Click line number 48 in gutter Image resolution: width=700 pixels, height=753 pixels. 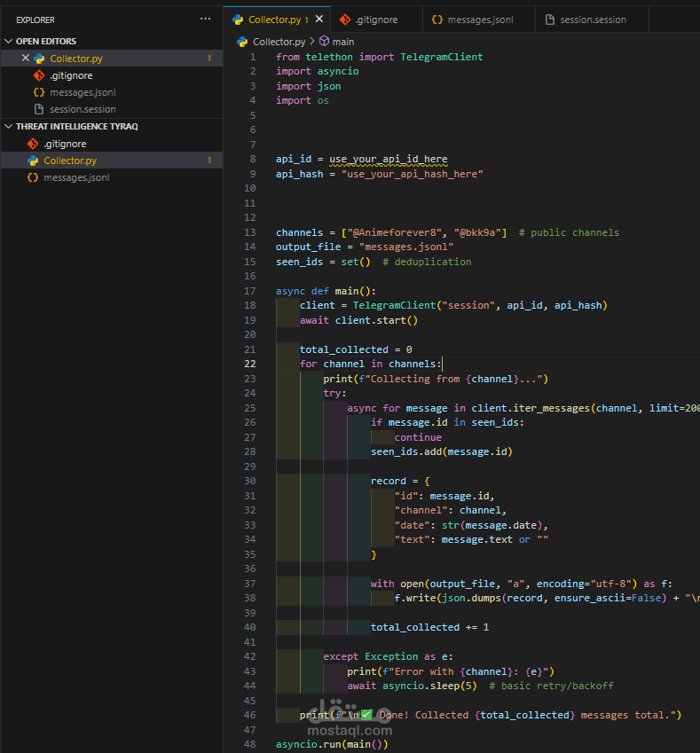click(x=250, y=744)
